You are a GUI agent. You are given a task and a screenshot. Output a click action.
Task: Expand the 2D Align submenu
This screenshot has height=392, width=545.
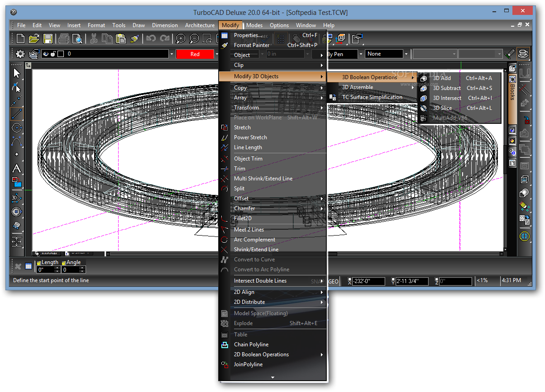coord(322,292)
